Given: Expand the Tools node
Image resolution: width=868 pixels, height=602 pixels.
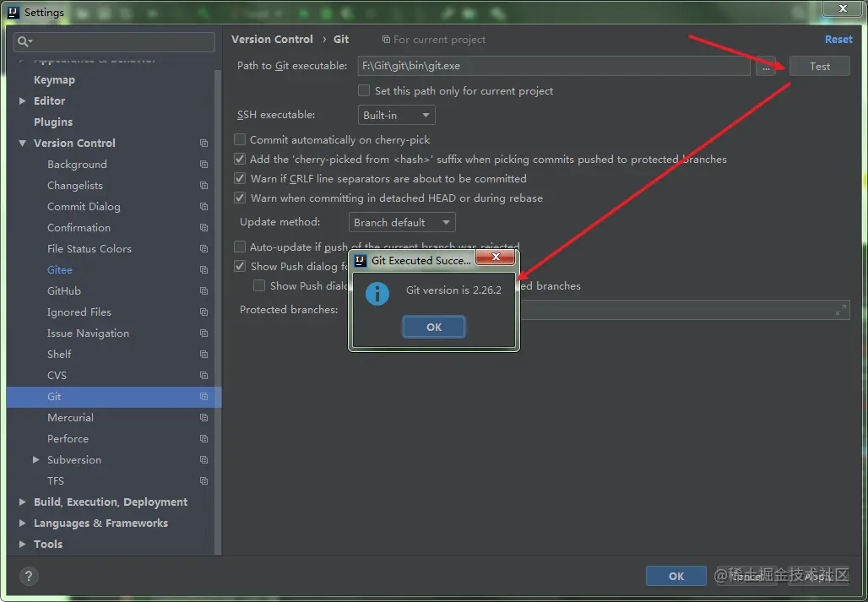Looking at the screenshot, I should click(22, 544).
